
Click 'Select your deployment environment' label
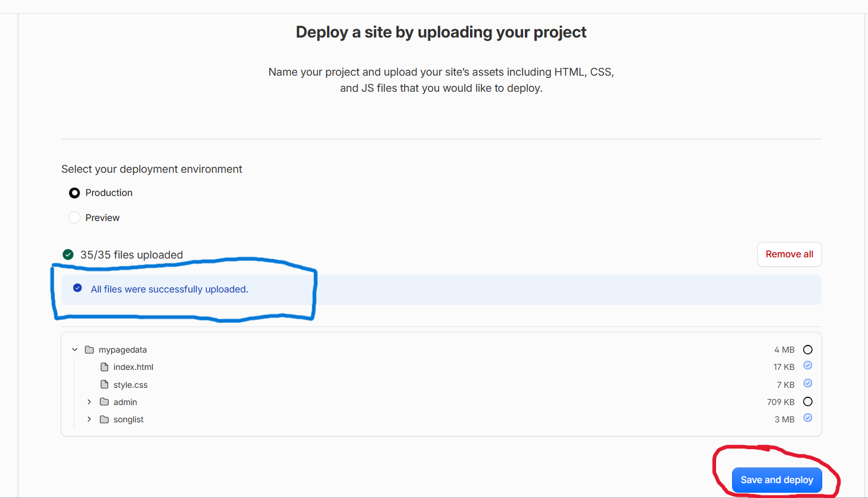(152, 169)
